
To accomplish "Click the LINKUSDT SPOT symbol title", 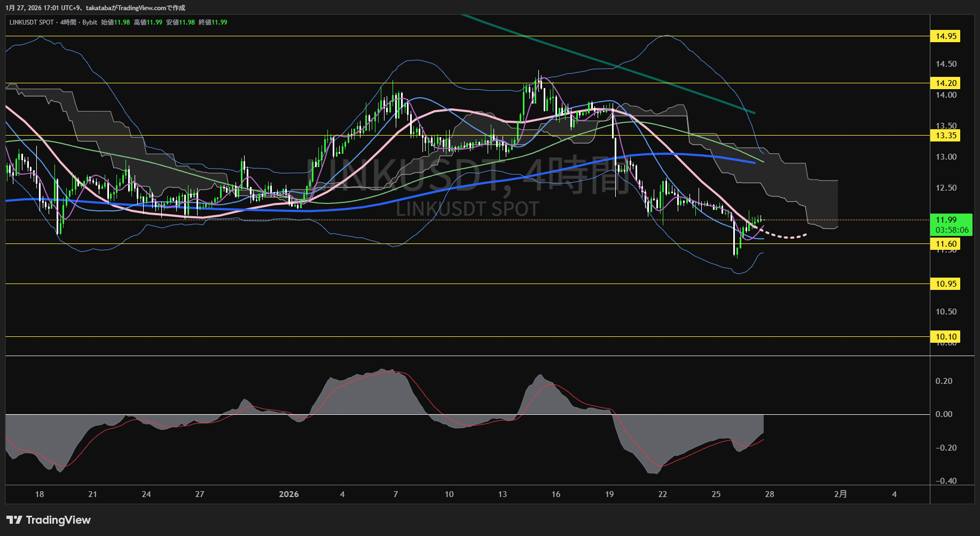I will coord(32,22).
